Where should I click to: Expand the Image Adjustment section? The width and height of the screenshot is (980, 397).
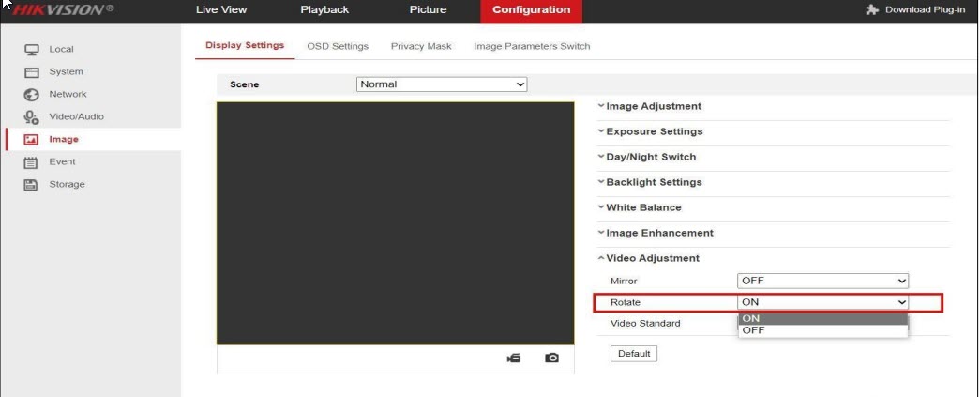pyautogui.click(x=654, y=106)
